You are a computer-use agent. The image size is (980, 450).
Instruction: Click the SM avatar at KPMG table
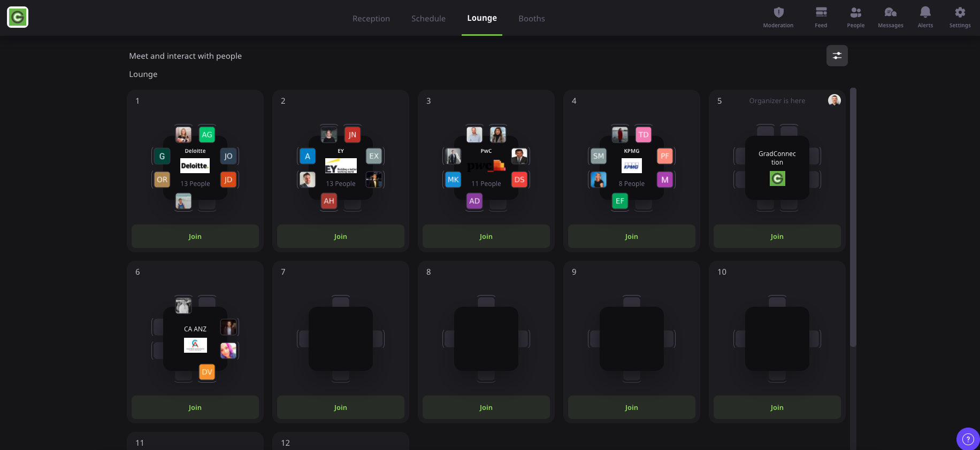(x=599, y=156)
